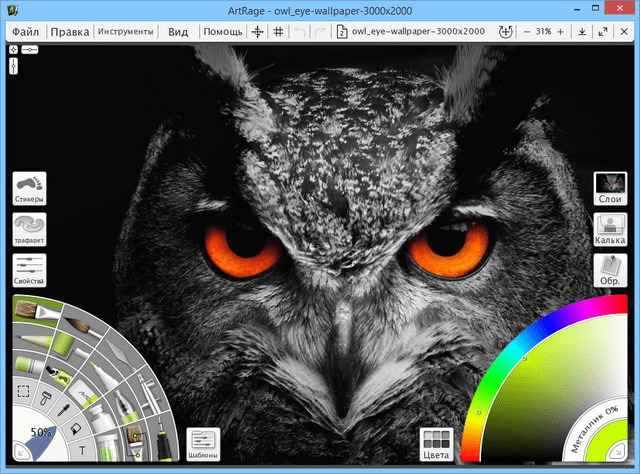
Task: Select the Text tool
Action: pyautogui.click(x=82, y=450)
